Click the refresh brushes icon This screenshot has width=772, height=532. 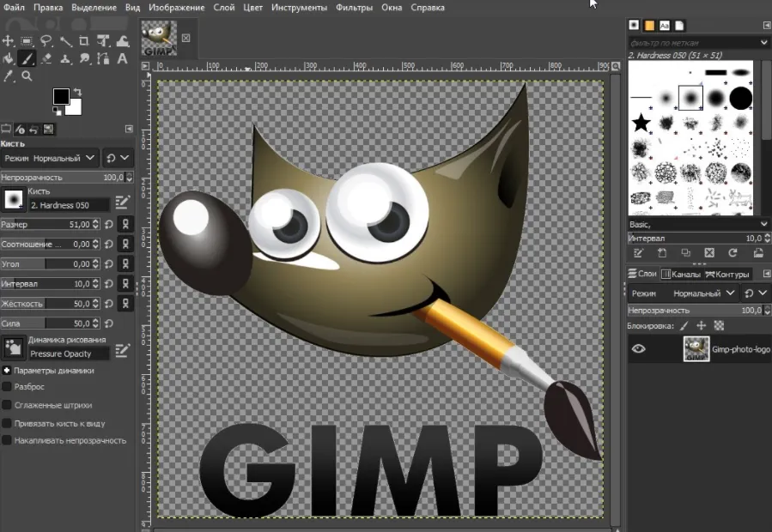pyautogui.click(x=732, y=253)
